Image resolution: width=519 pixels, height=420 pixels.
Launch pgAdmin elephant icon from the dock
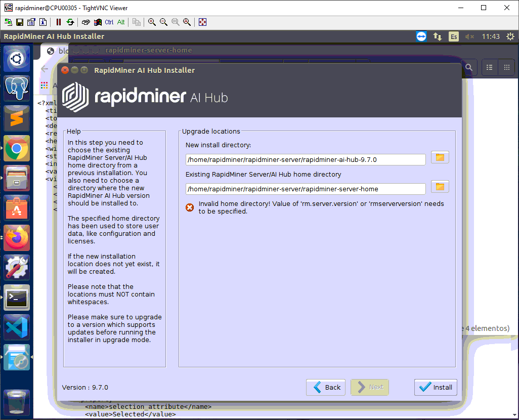(x=17, y=89)
